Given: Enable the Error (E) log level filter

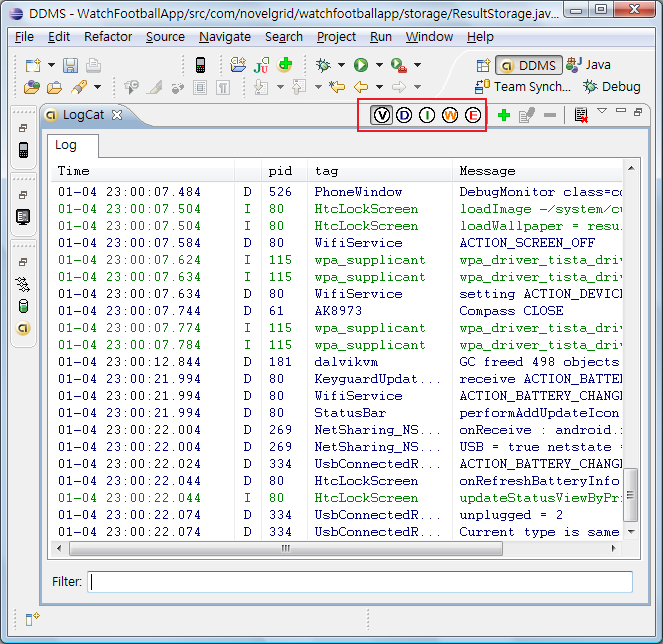Looking at the screenshot, I should click(473, 115).
